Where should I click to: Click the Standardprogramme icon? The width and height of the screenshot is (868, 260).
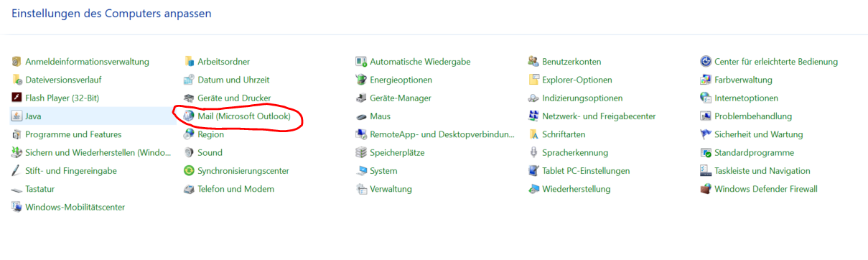coord(706,152)
